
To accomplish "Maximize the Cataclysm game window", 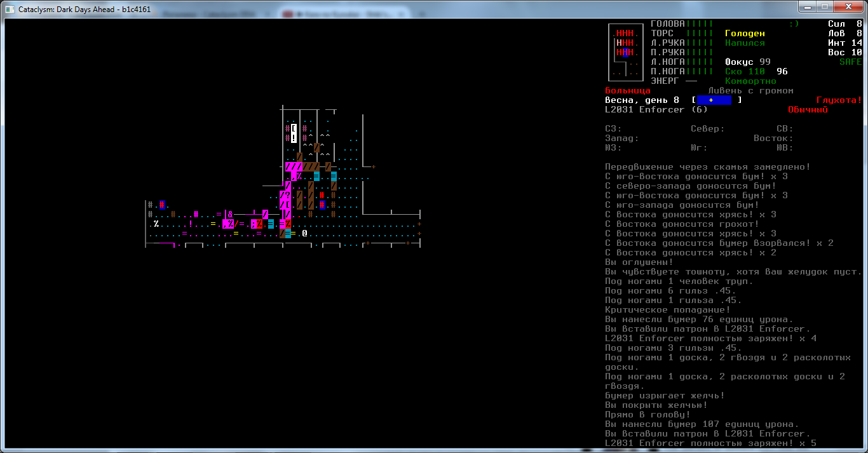I will [825, 6].
